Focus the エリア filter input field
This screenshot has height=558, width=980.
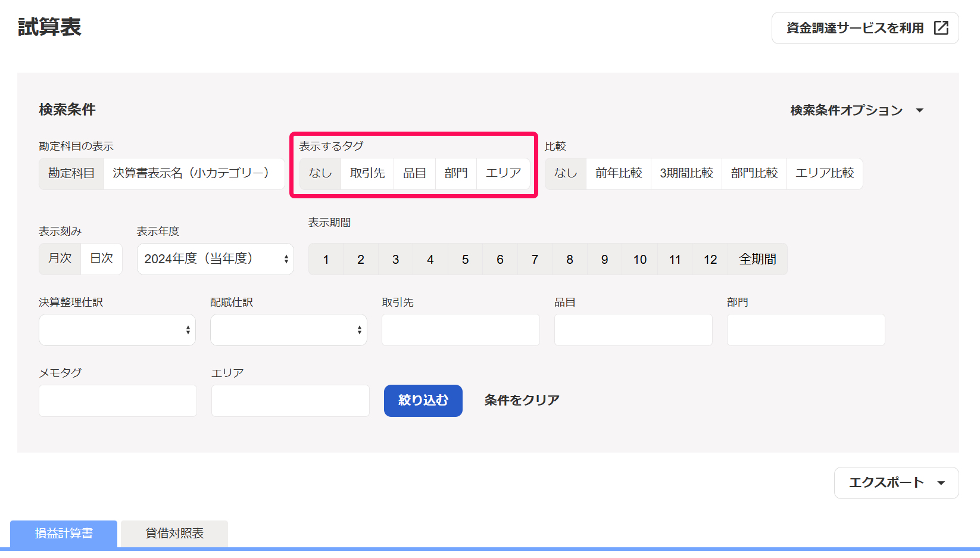291,401
